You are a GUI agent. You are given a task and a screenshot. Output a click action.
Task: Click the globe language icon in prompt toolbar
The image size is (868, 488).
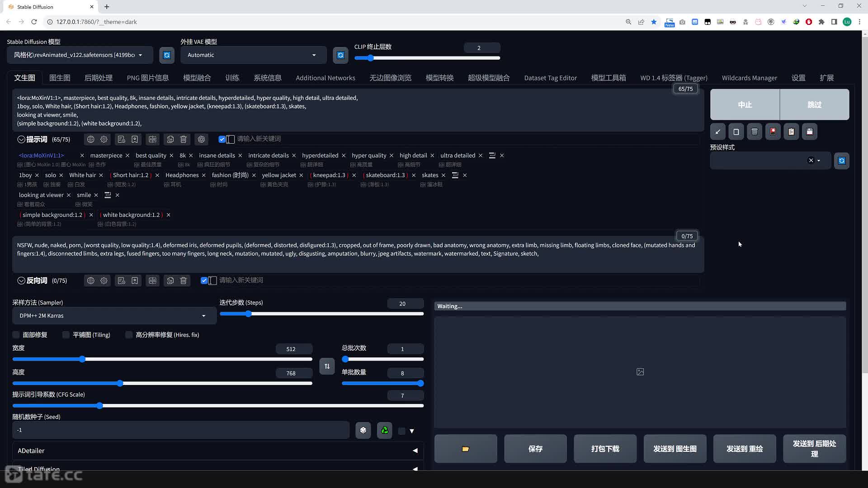click(90, 139)
